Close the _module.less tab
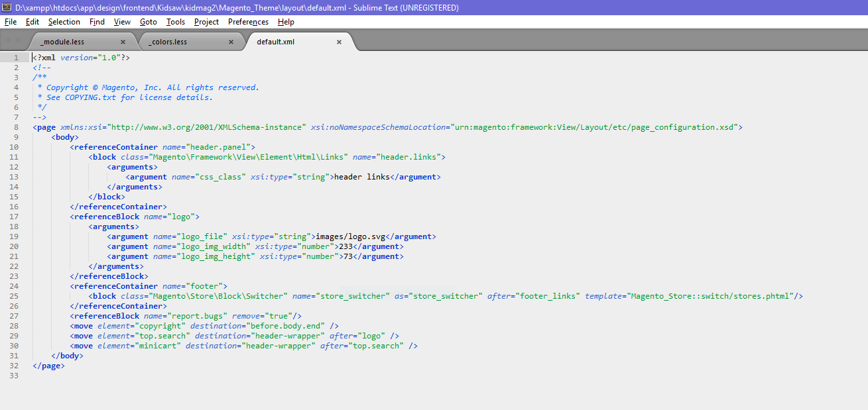868x410 pixels. 123,42
